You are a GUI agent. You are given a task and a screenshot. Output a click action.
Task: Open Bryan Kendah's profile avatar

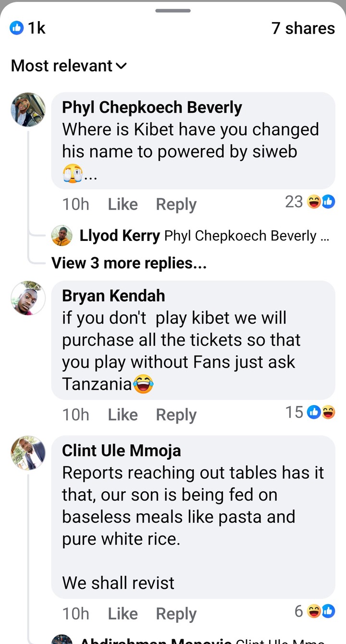28,298
